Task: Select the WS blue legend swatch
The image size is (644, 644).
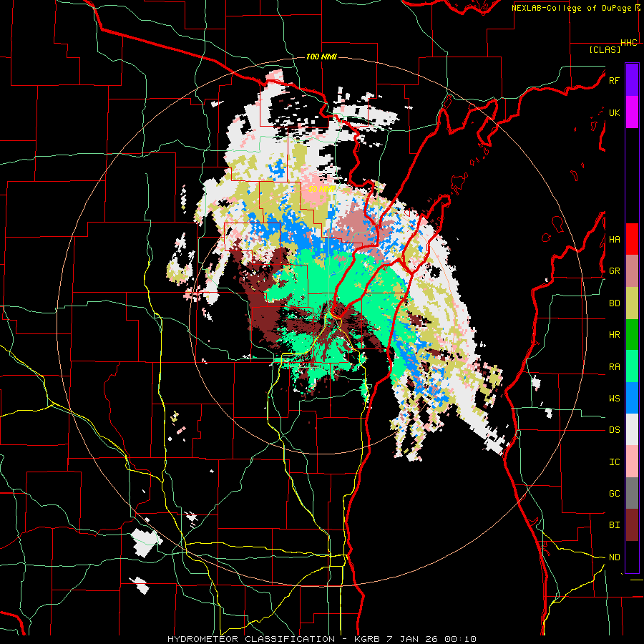Action: (x=632, y=398)
